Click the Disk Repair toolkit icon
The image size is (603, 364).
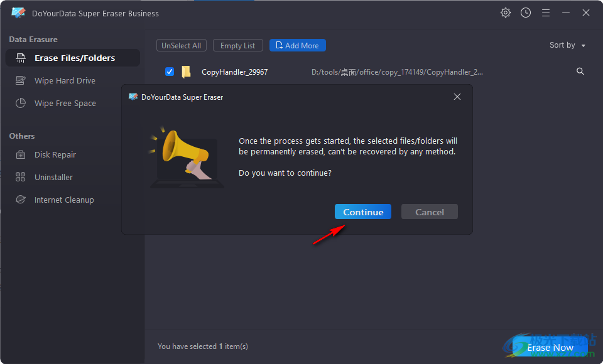pos(20,154)
